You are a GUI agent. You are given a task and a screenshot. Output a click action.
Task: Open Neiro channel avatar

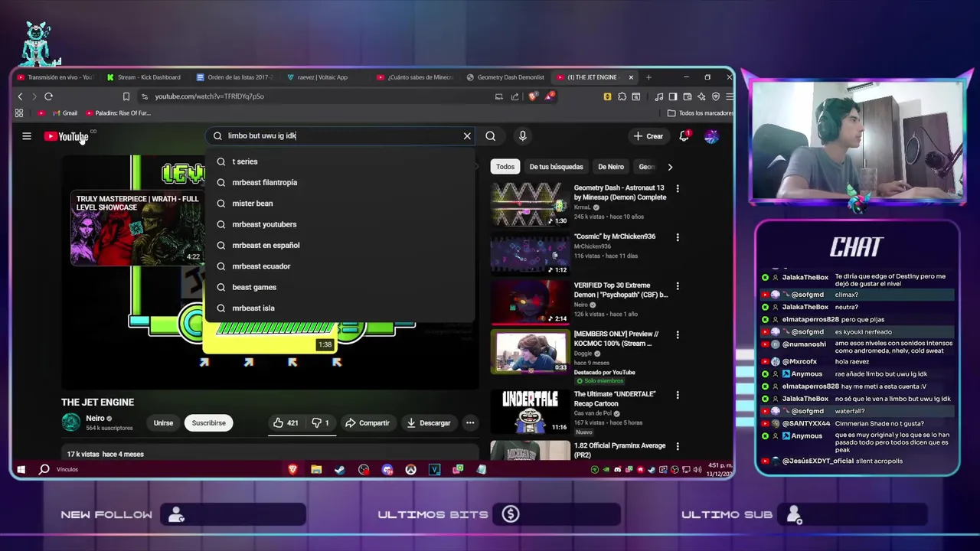70,422
